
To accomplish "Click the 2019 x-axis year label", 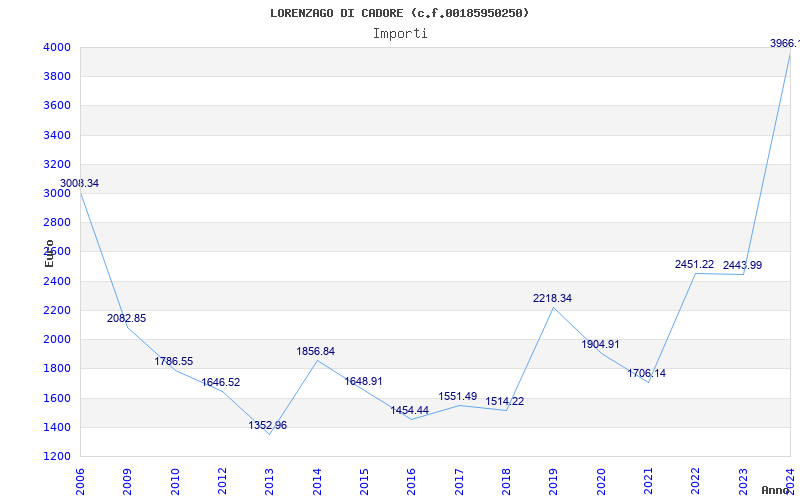I will tap(554, 482).
